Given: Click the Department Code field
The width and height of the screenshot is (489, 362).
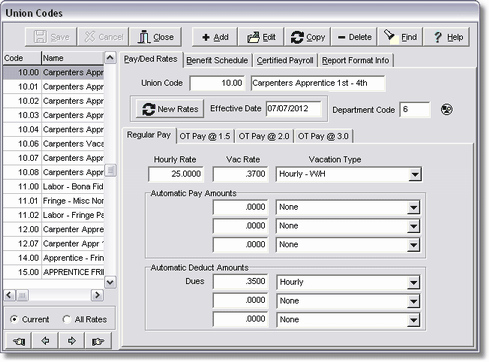Looking at the screenshot, I should pyautogui.click(x=415, y=109).
